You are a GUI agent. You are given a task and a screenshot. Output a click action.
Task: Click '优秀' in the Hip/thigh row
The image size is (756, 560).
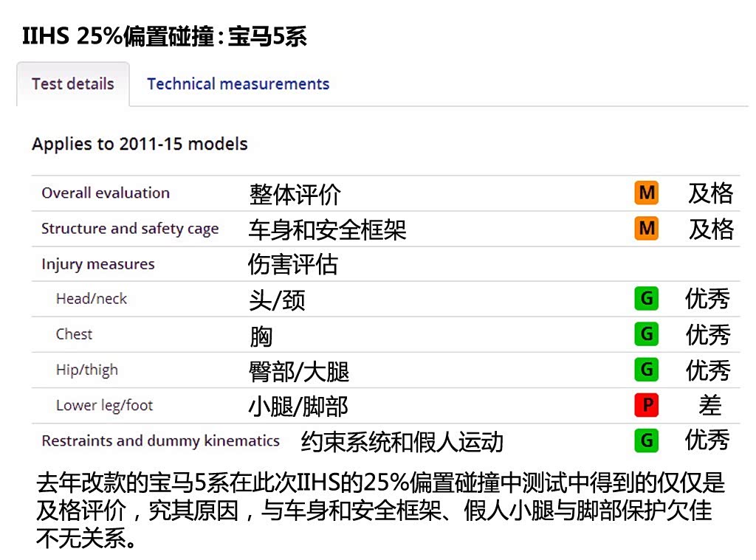click(708, 370)
